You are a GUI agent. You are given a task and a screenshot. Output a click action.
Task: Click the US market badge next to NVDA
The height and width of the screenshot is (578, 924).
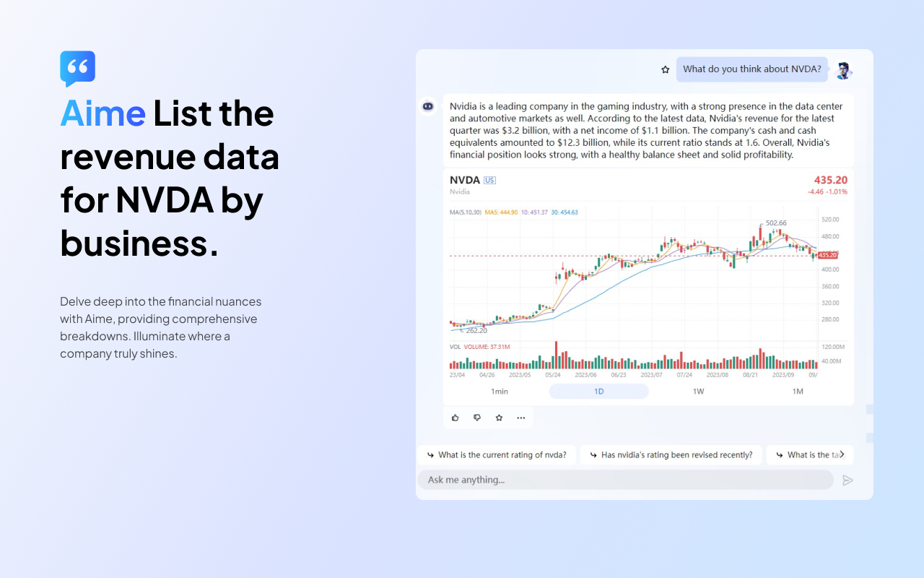(x=490, y=180)
